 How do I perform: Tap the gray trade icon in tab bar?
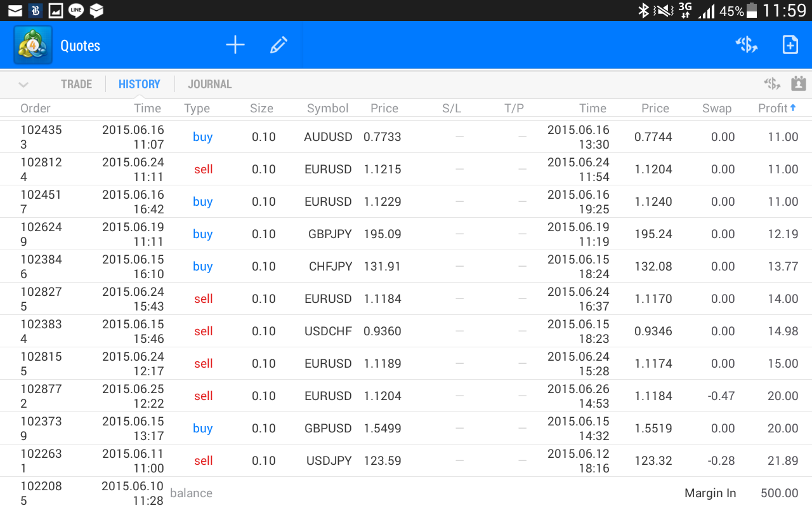[771, 84]
